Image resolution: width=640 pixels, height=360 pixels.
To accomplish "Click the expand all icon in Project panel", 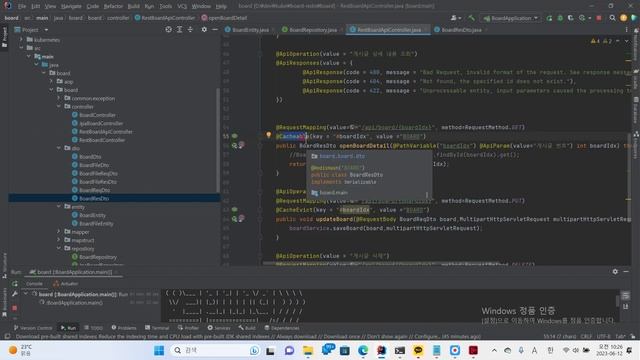I will pyautogui.click(x=179, y=30).
